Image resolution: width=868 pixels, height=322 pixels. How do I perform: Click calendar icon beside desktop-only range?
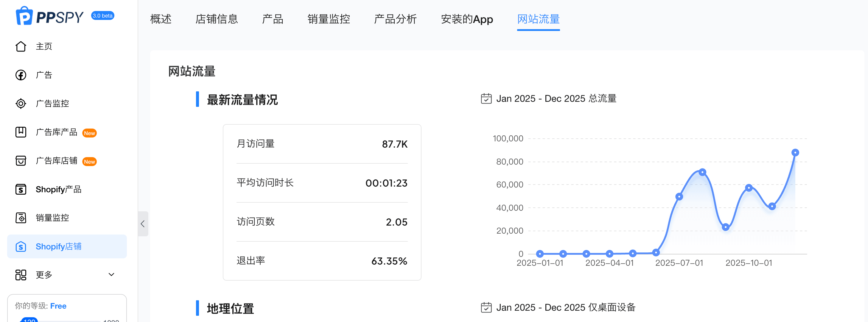pos(486,307)
